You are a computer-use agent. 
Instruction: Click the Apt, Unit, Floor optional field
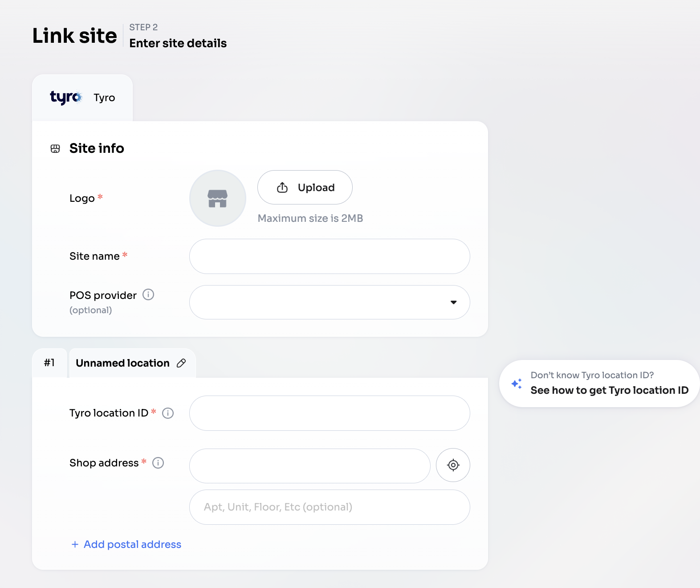[x=330, y=507]
